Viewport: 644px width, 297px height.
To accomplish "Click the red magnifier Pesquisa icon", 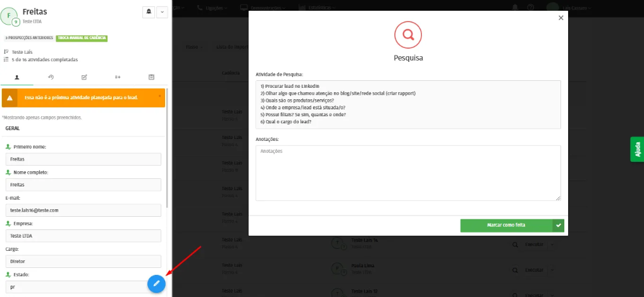I will pyautogui.click(x=408, y=35).
